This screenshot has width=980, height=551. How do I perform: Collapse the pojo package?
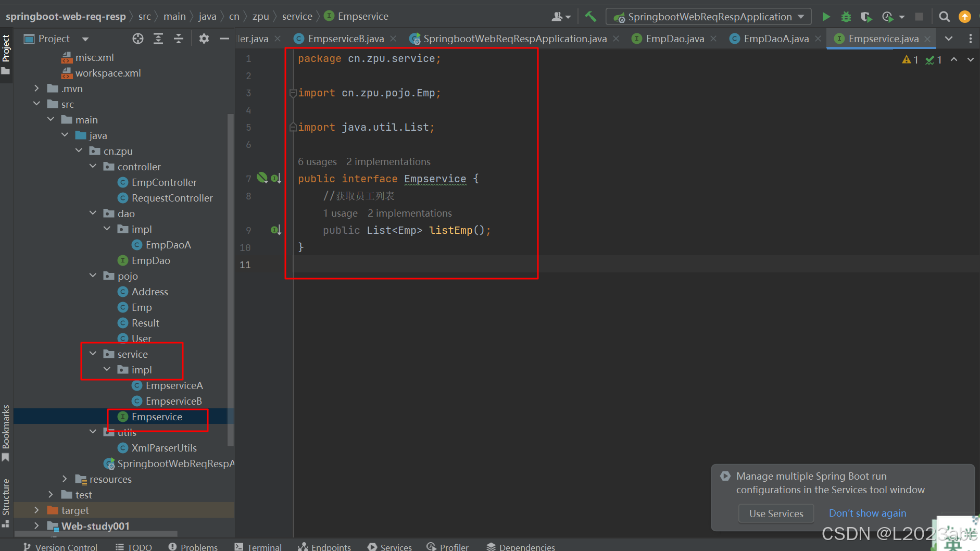coord(93,276)
